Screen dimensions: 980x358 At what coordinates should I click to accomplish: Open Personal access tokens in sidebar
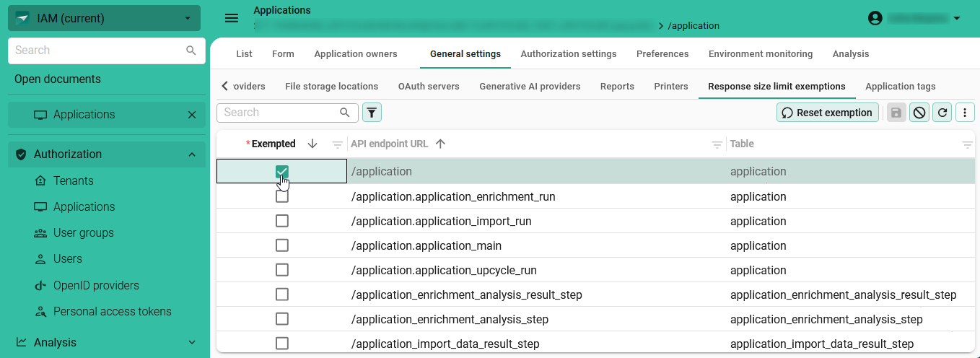(112, 312)
